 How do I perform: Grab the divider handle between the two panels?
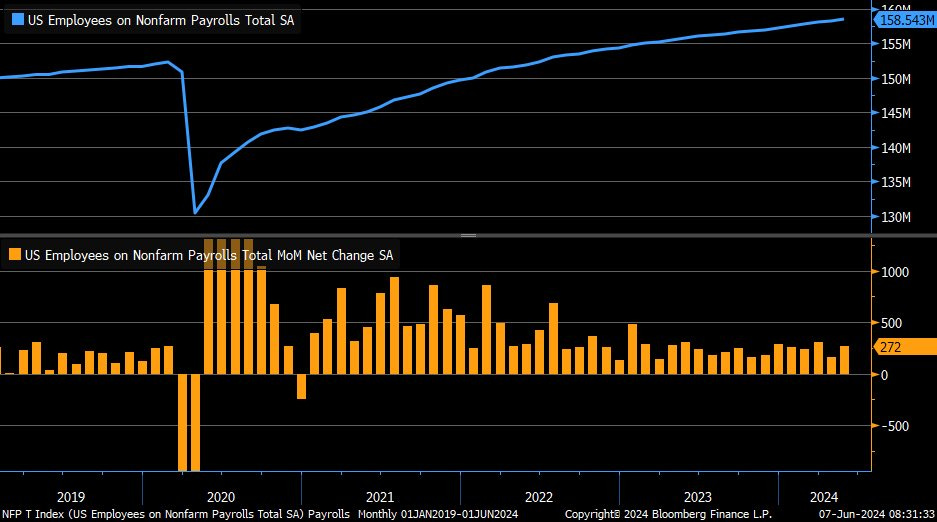click(468, 235)
